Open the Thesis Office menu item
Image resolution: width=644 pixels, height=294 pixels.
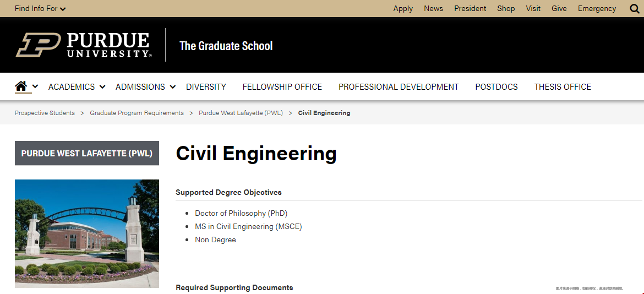(563, 86)
